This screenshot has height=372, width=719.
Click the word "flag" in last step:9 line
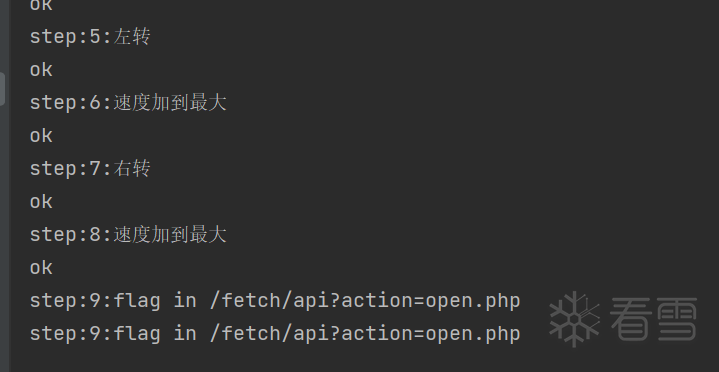[137, 334]
